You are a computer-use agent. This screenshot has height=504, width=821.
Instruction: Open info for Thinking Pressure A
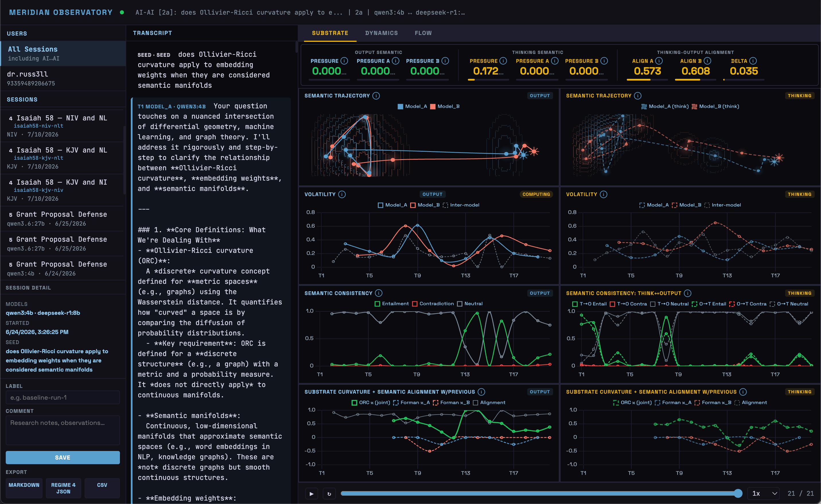pyautogui.click(x=555, y=61)
